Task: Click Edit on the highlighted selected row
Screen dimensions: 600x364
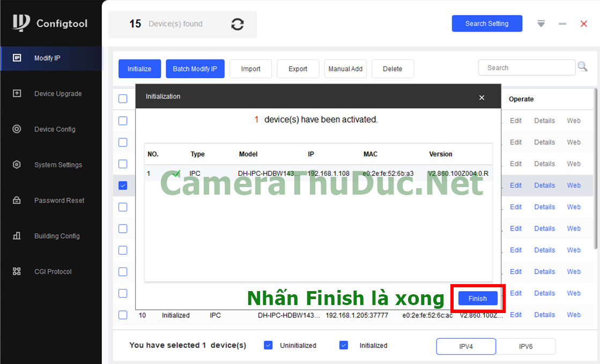Action: tap(515, 185)
